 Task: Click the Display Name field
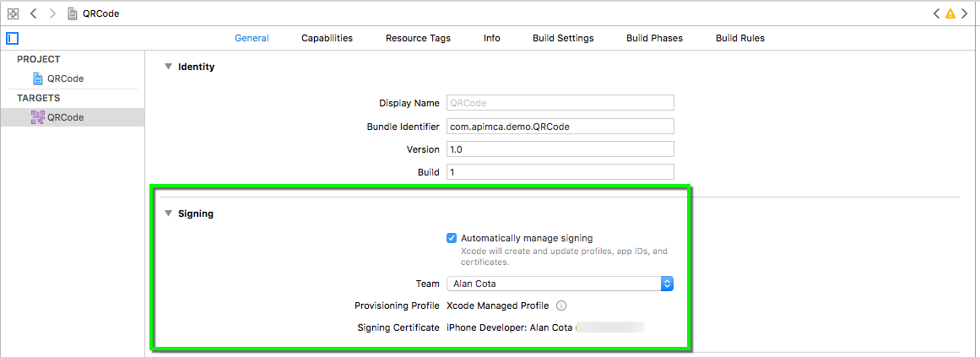tap(560, 103)
